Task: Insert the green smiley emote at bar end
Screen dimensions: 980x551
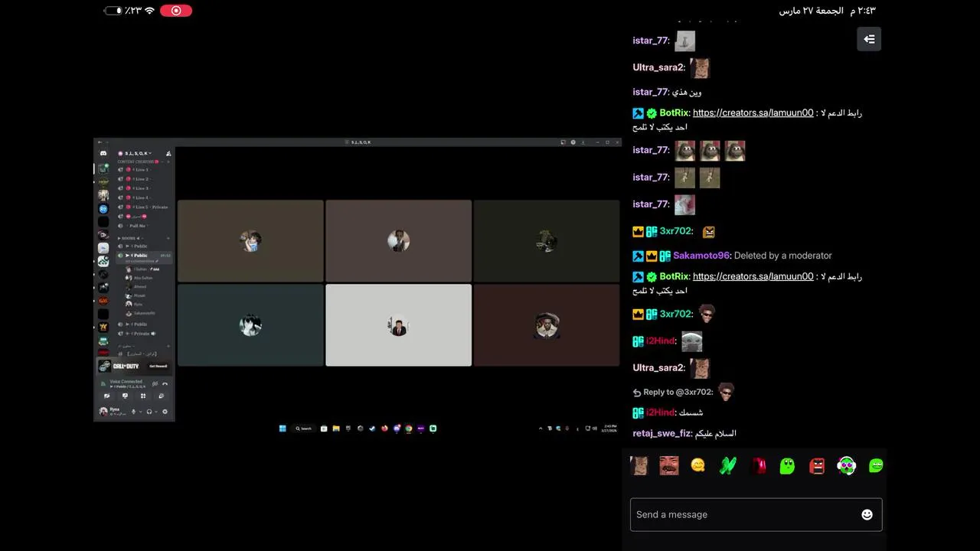Action: 876,465
